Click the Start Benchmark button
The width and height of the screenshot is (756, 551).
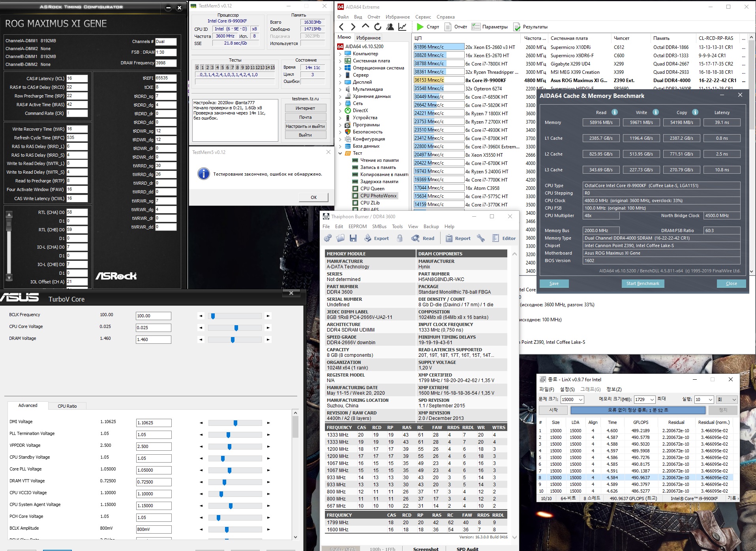(x=642, y=283)
